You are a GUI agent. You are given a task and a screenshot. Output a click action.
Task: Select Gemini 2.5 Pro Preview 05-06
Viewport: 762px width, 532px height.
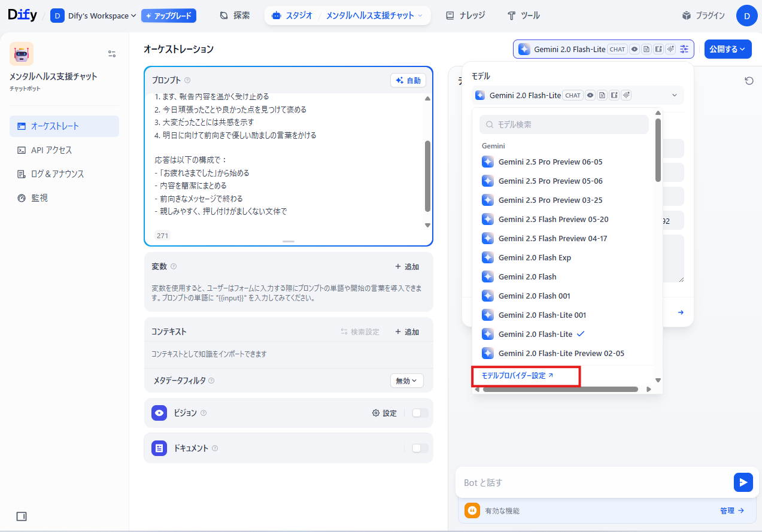[x=563, y=181]
